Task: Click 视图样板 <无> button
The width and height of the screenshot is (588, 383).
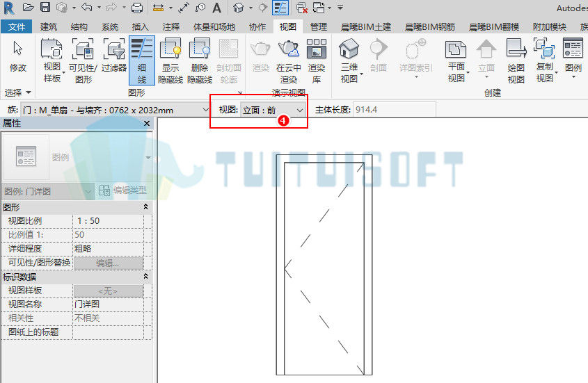Action: point(109,291)
